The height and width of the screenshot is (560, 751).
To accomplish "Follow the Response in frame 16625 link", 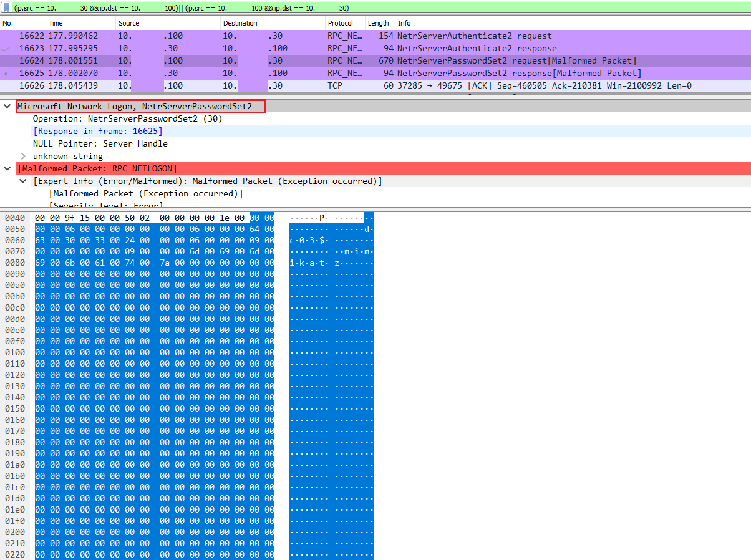I will point(97,131).
